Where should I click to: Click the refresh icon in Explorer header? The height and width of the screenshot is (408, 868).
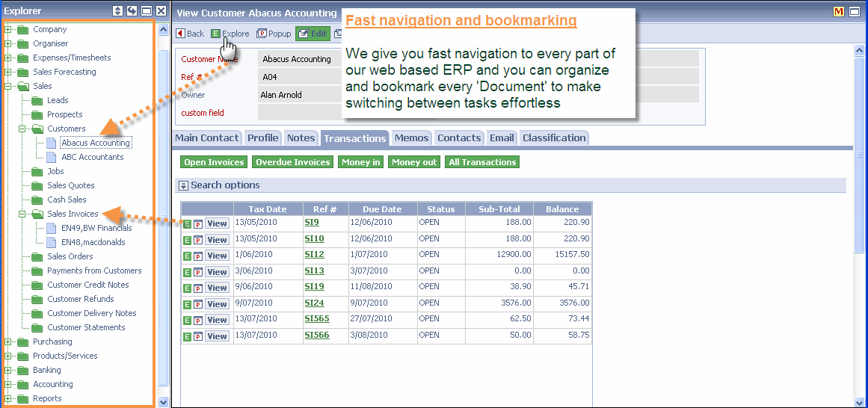(x=132, y=10)
